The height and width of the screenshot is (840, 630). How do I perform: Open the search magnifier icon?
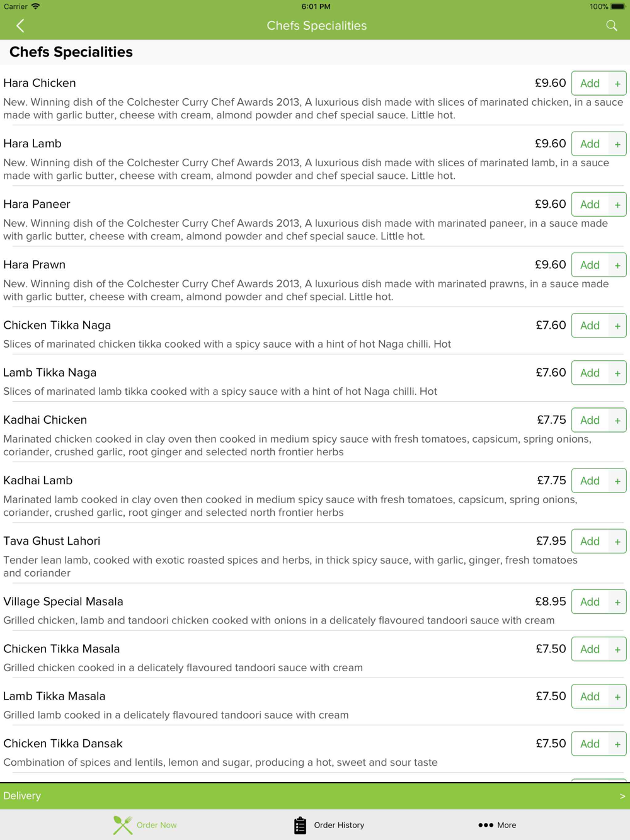612,25
